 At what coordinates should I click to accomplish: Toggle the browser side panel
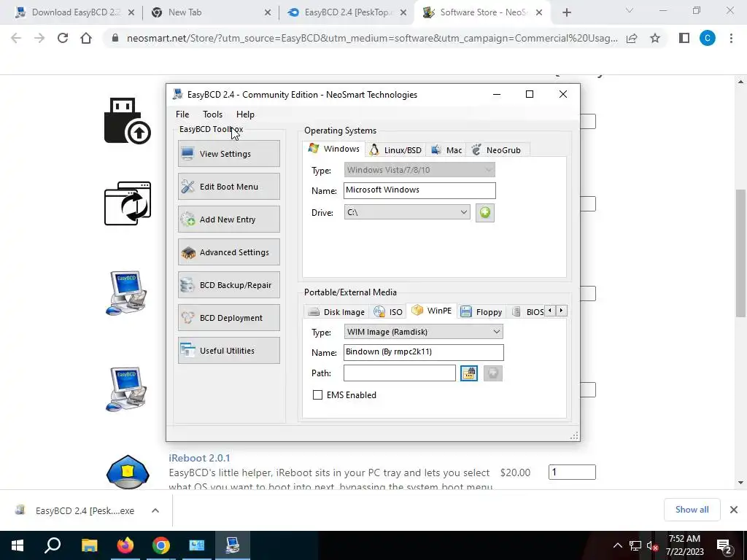684,38
